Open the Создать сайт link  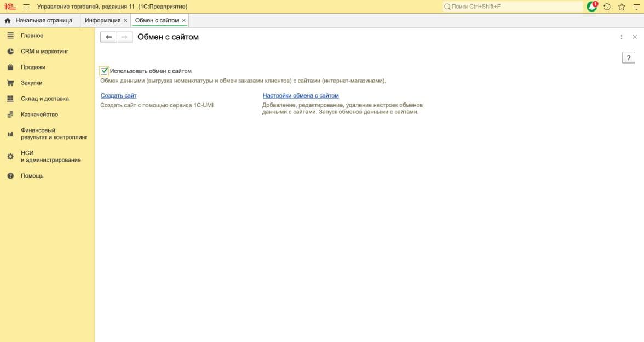coord(119,95)
